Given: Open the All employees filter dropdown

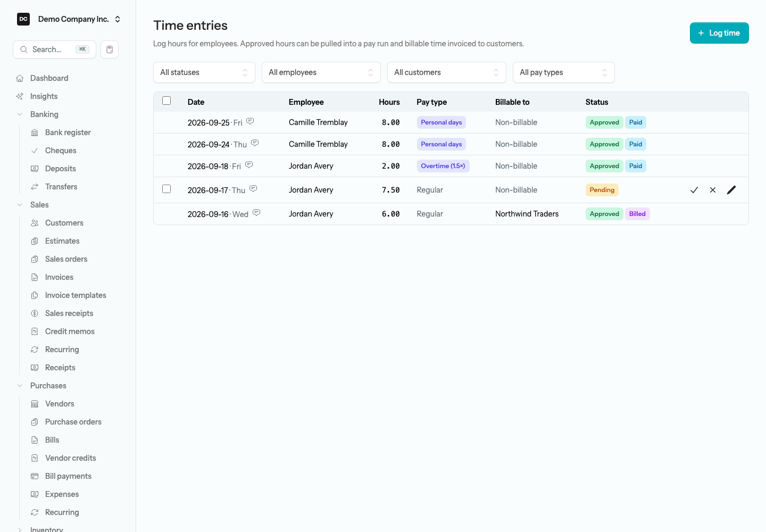Looking at the screenshot, I should coord(321,72).
